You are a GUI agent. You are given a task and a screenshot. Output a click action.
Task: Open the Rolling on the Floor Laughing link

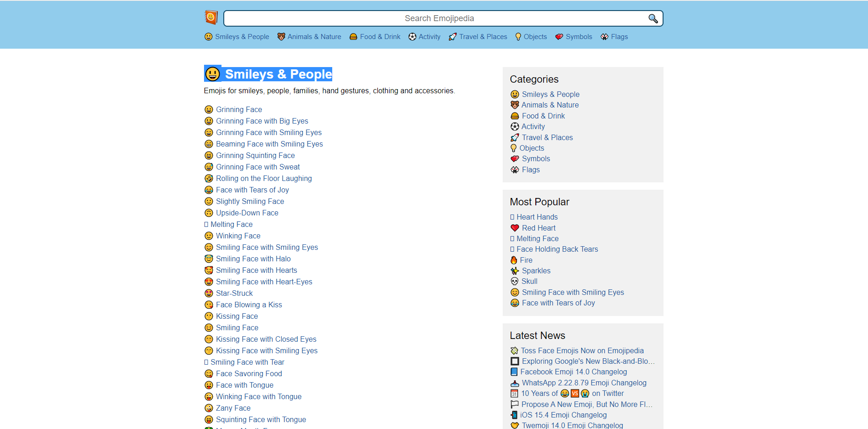[x=264, y=178]
